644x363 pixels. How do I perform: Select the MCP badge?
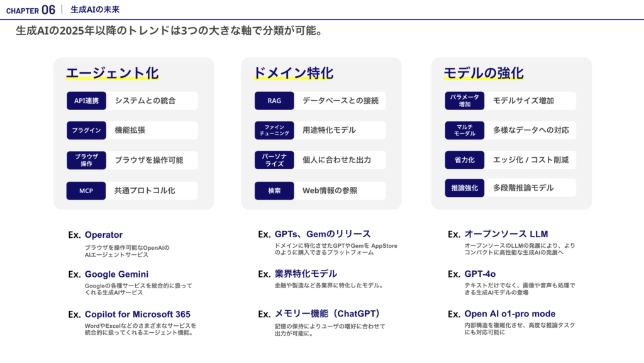pos(86,191)
